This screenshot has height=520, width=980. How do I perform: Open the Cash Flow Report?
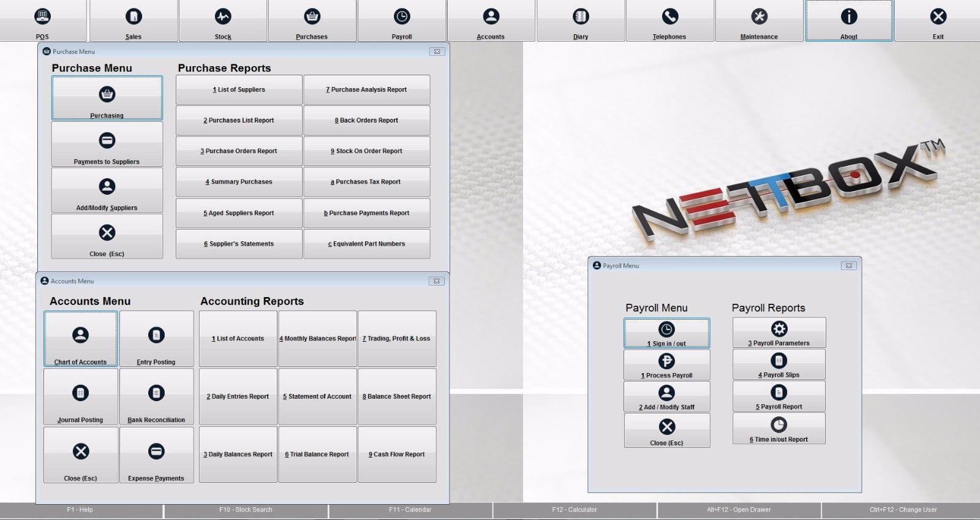point(398,454)
